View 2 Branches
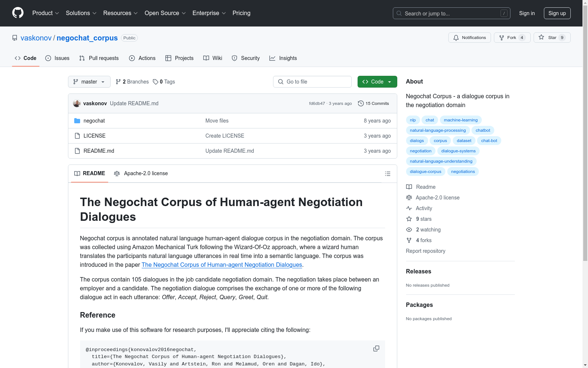588x368 pixels. point(132,82)
